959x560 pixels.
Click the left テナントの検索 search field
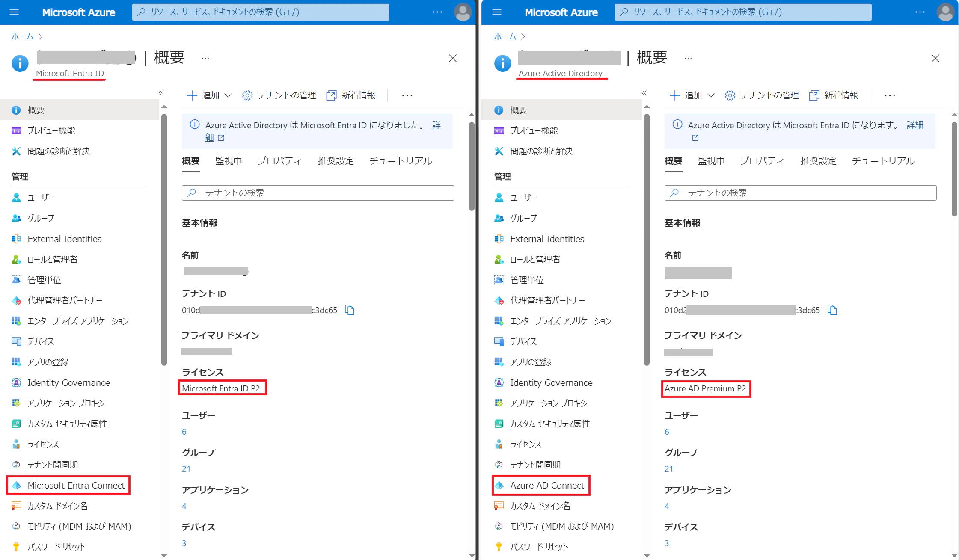coord(318,193)
